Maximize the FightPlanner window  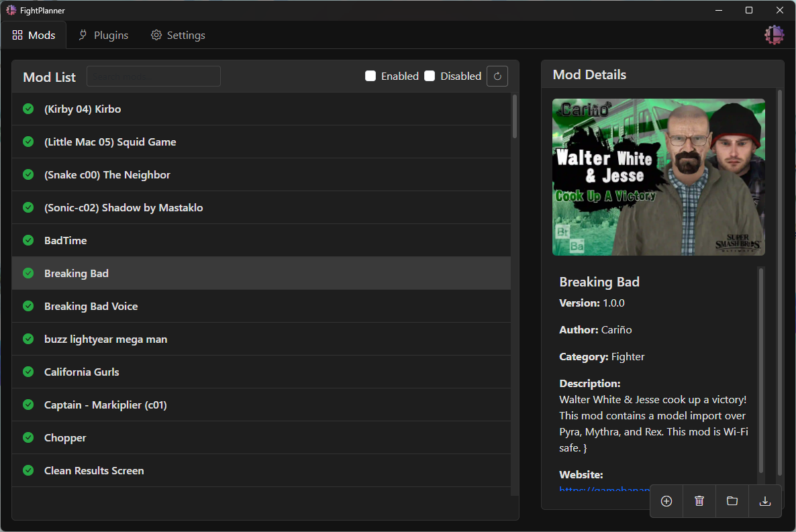(x=749, y=10)
